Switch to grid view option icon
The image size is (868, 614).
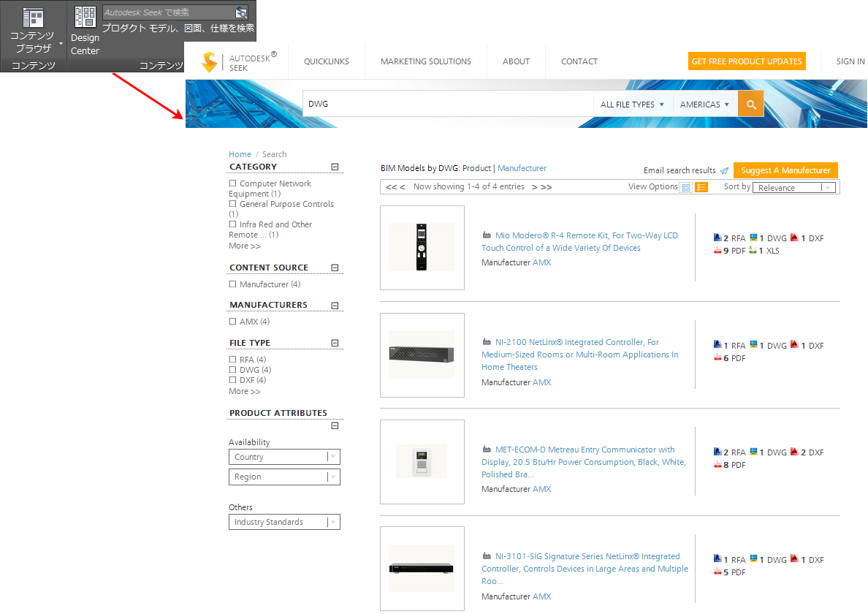coord(686,188)
